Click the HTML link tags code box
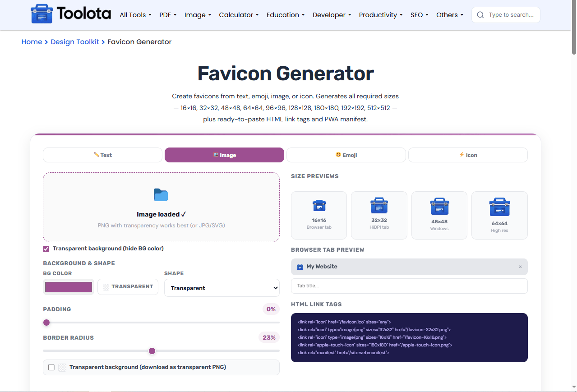This screenshot has width=577, height=392. pyautogui.click(x=409, y=337)
